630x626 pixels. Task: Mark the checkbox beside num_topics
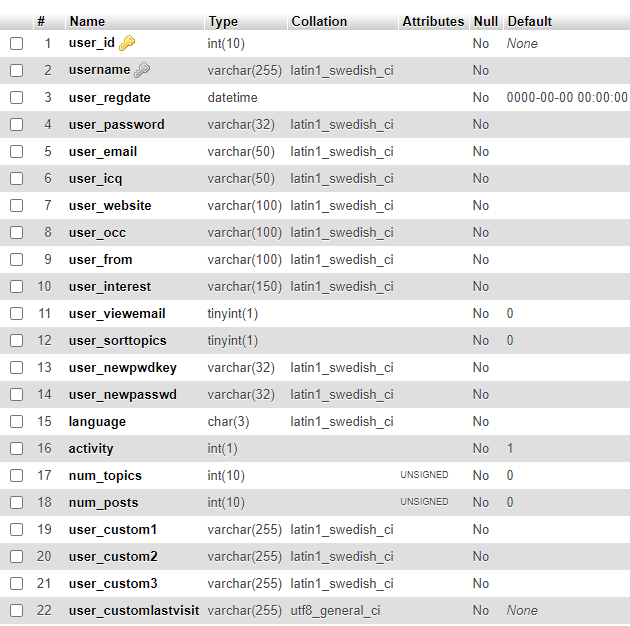(16, 475)
